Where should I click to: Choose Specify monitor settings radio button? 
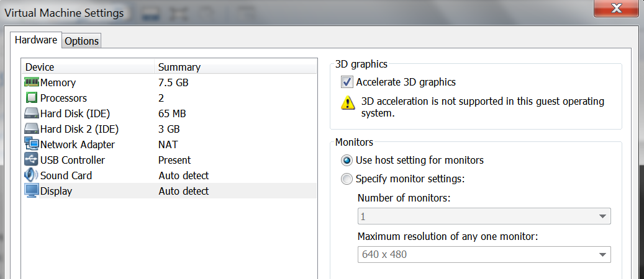pos(347,179)
